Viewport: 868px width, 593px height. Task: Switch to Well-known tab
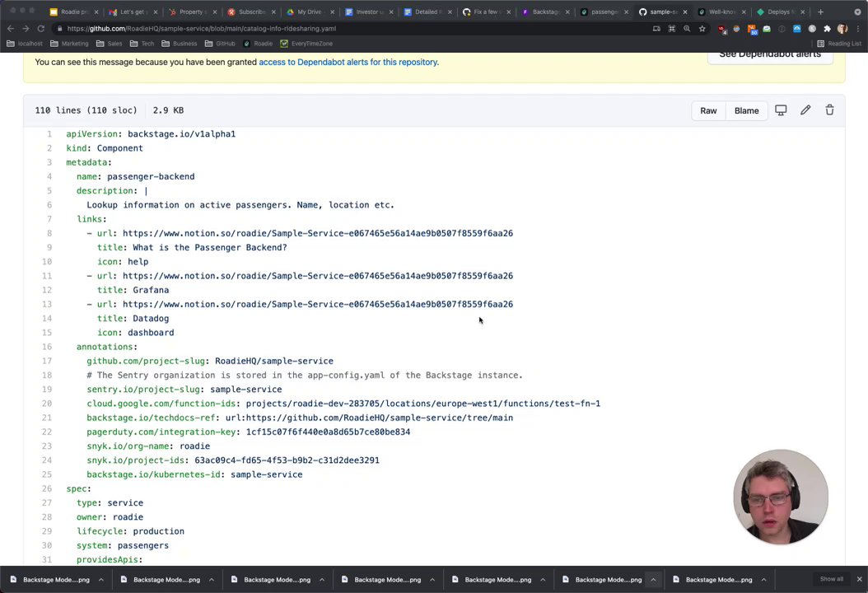tap(722, 12)
